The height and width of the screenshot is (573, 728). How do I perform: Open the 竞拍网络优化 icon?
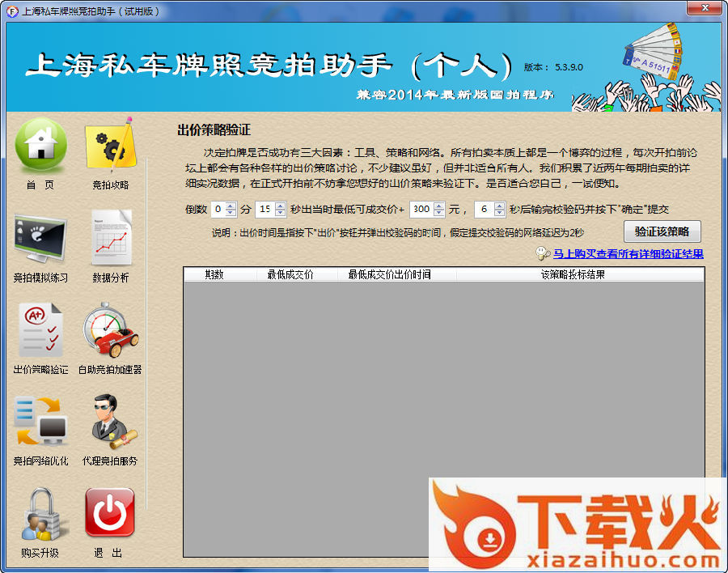tap(40, 422)
